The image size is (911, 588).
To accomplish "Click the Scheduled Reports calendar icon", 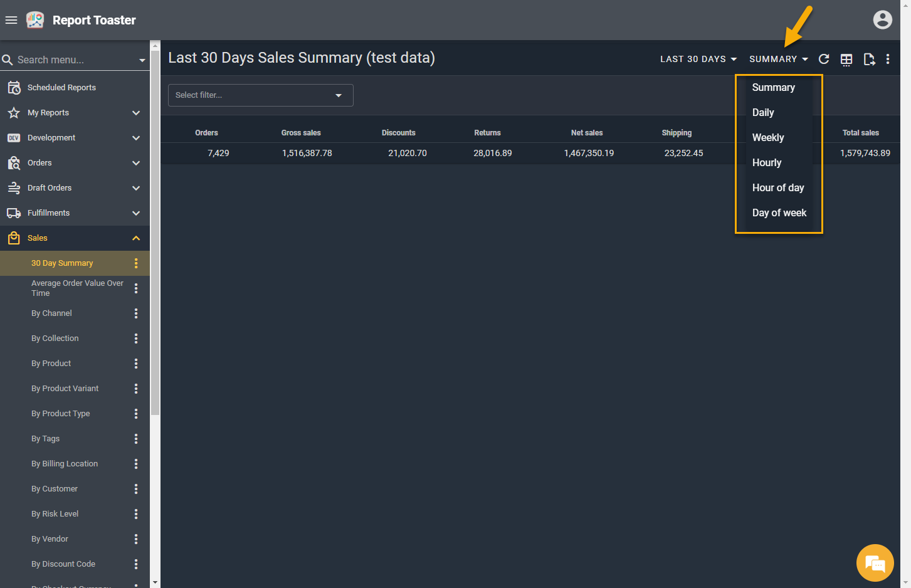I will click(14, 88).
